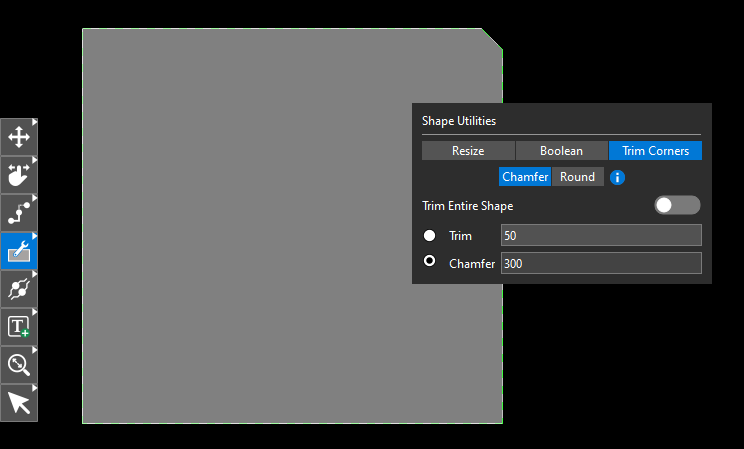Screen dimensions: 744x449
Task: Choose the Chamfer corner mode
Action: pyautogui.click(x=525, y=177)
